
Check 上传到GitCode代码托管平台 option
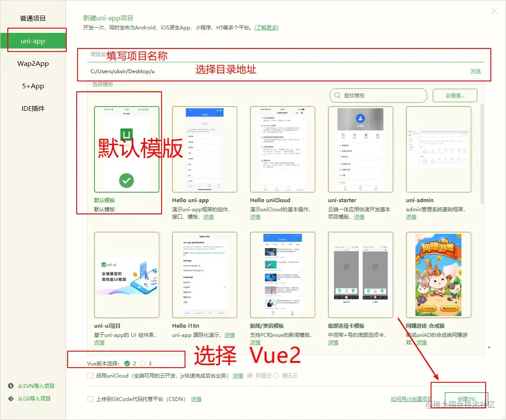click(91, 399)
